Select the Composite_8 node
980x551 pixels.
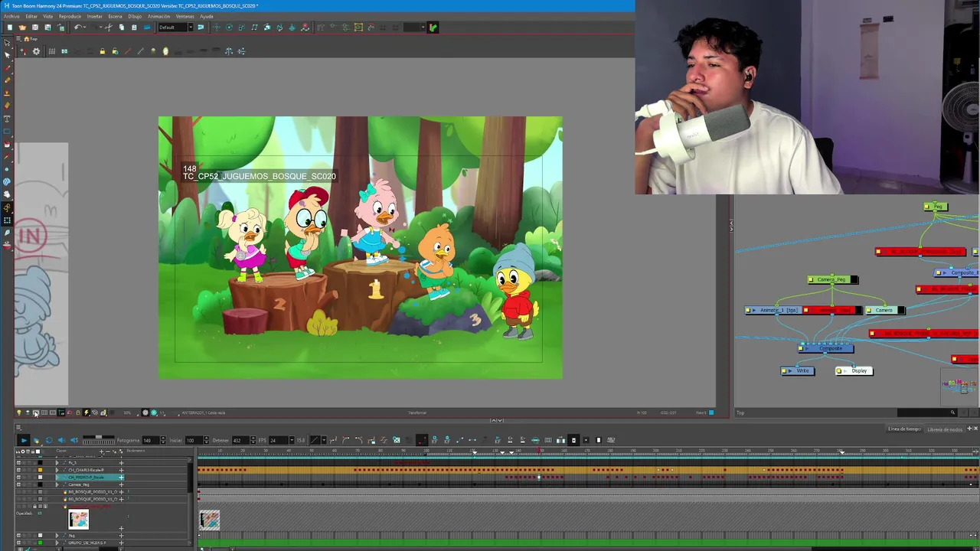(x=957, y=273)
